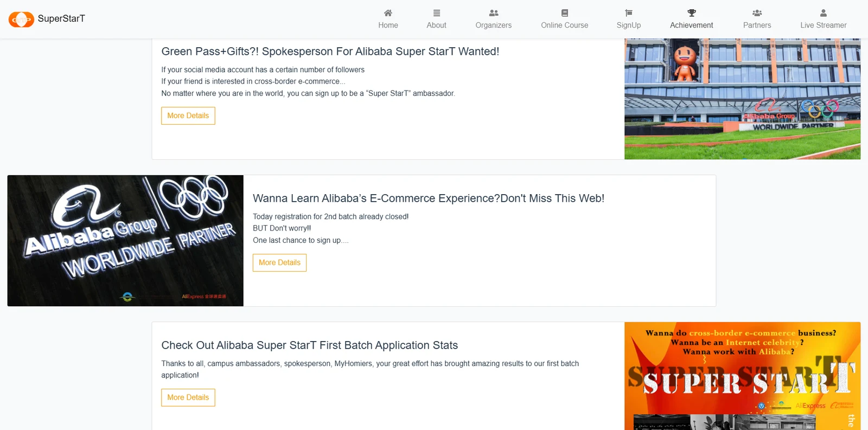Click the SuperStarT orange logo icon
The width and height of the screenshot is (868, 430).
click(21, 20)
